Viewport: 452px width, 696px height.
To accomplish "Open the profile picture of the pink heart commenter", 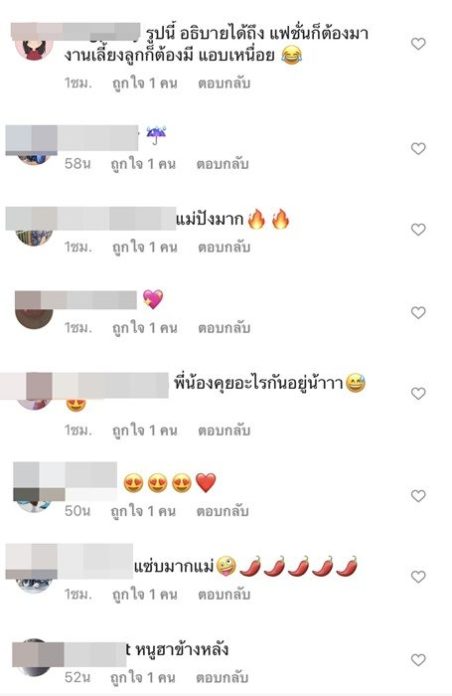I will (34, 312).
